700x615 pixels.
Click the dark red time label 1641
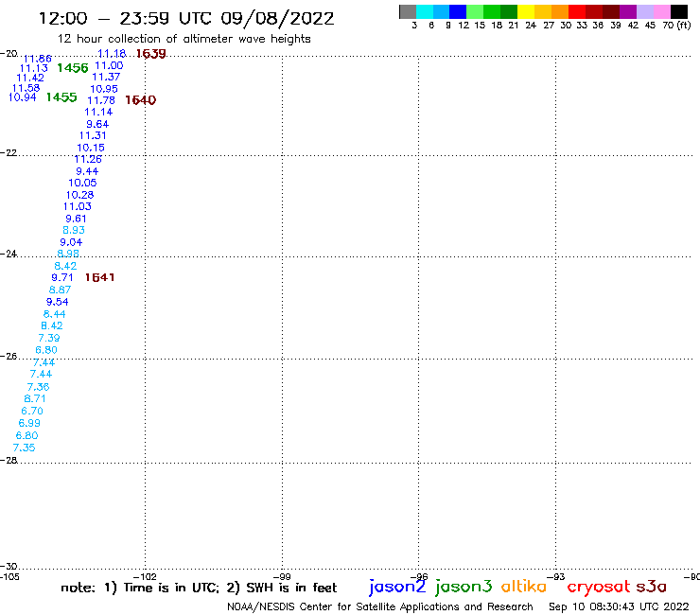click(x=99, y=277)
